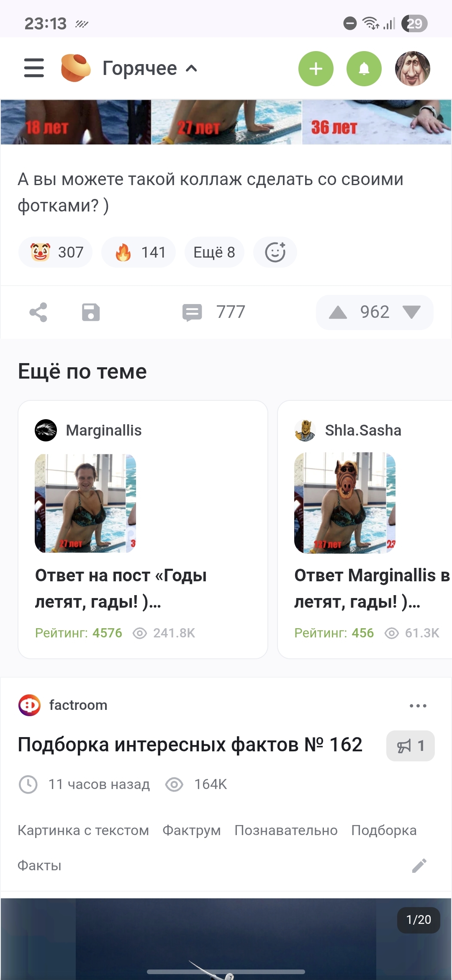Toggle the fire reaction with 141
This screenshot has height=980, width=452.
tap(139, 252)
